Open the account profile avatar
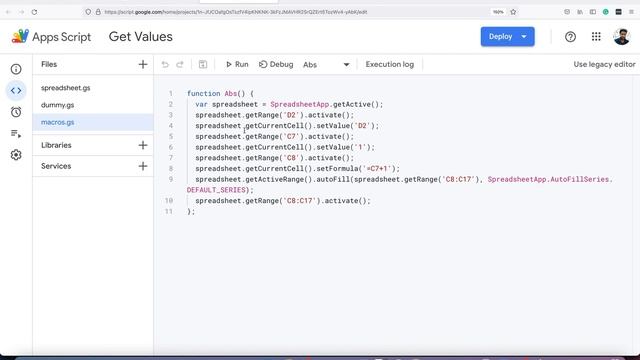640x360 pixels. [x=622, y=37]
